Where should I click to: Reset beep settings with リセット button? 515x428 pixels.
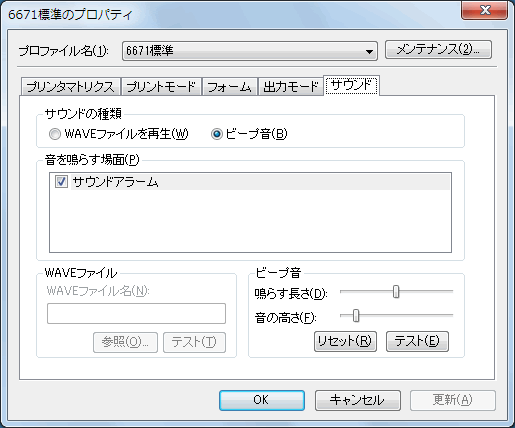(x=345, y=341)
